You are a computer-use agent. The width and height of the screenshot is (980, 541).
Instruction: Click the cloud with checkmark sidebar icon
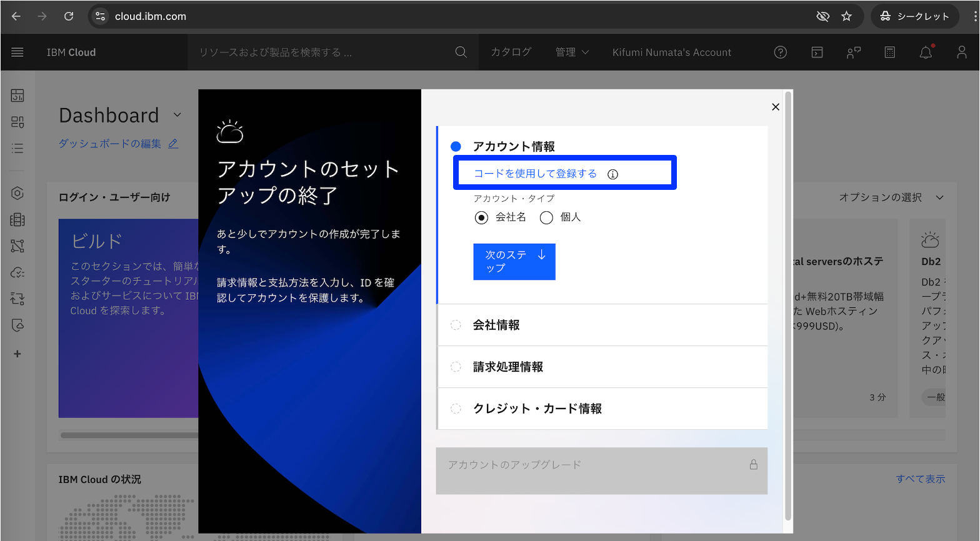click(x=17, y=272)
